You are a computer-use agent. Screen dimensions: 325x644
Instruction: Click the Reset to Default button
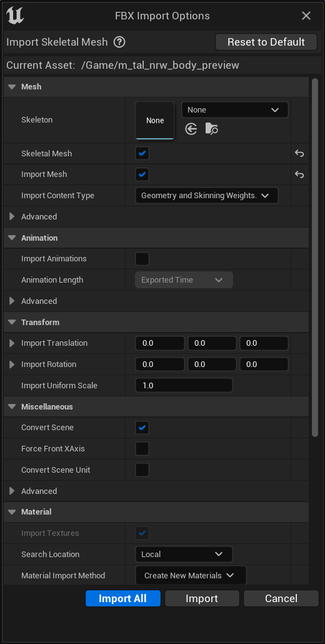point(266,42)
